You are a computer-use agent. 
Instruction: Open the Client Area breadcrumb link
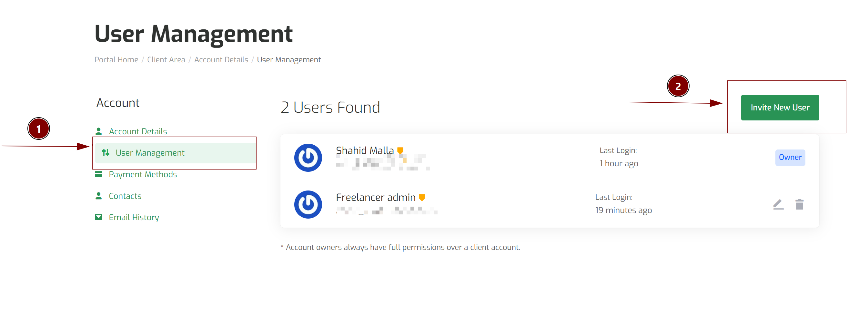(x=166, y=60)
